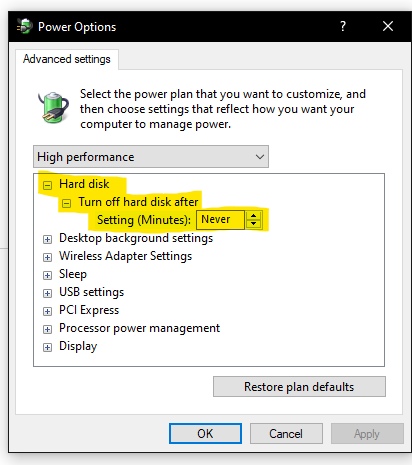Increase hard disk minutes with up arrow

coord(253,216)
